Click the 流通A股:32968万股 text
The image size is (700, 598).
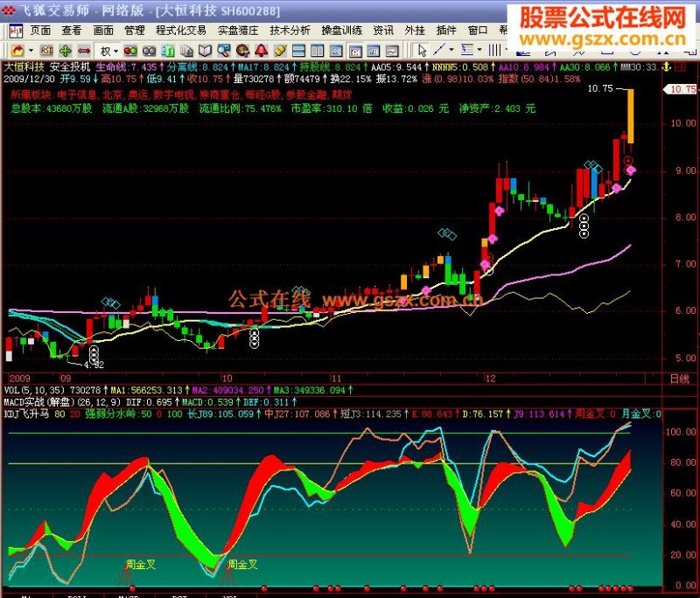pos(145,108)
